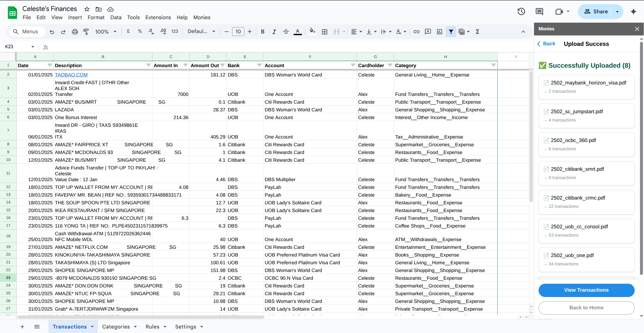Open the TAOBAO.COM link
This screenshot has height=333, width=644.
click(71, 75)
